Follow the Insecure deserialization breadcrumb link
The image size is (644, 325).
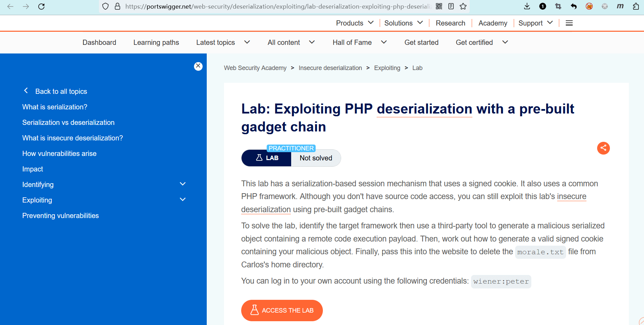(x=330, y=68)
